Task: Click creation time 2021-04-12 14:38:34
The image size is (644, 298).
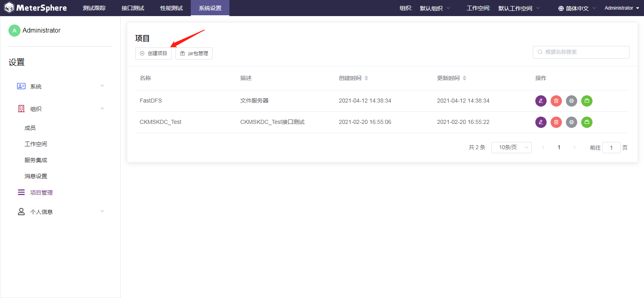Action: [365, 101]
